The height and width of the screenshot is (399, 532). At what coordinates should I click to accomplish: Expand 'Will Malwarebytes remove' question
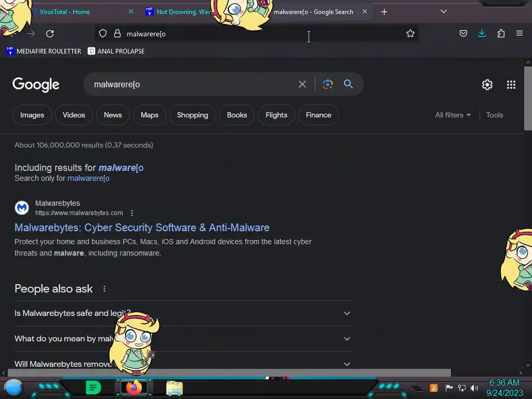pos(183,362)
